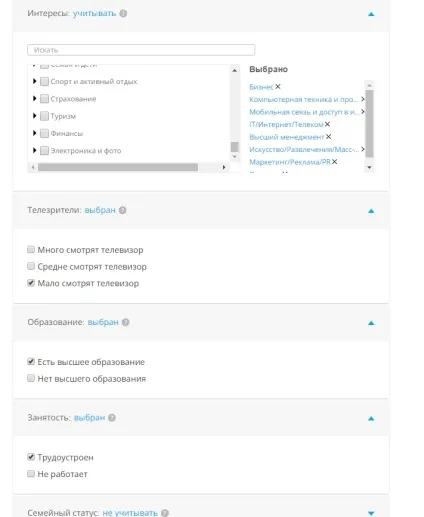
Task: Click the учитывать link for Интересы
Action: tap(94, 13)
